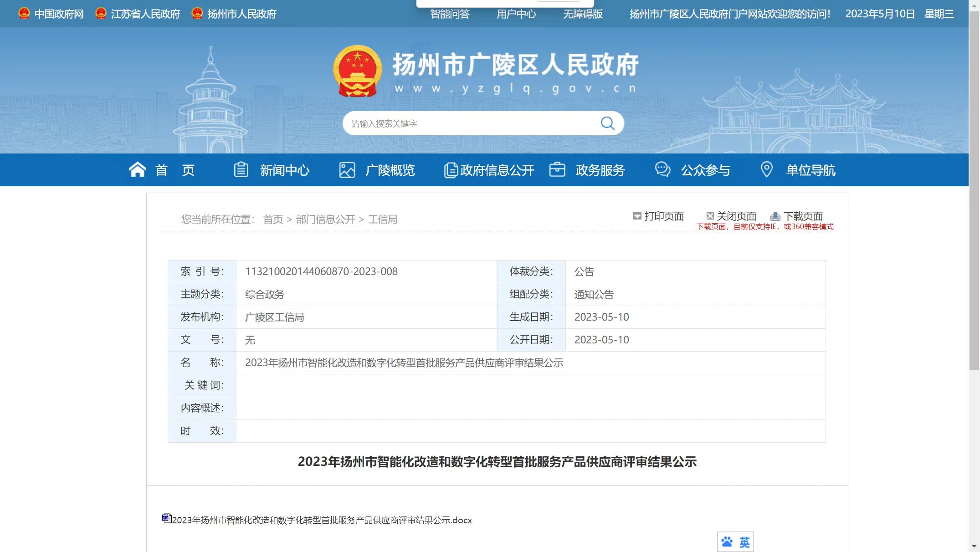
Task: Open the 政府信息公开 menu
Action: [497, 170]
